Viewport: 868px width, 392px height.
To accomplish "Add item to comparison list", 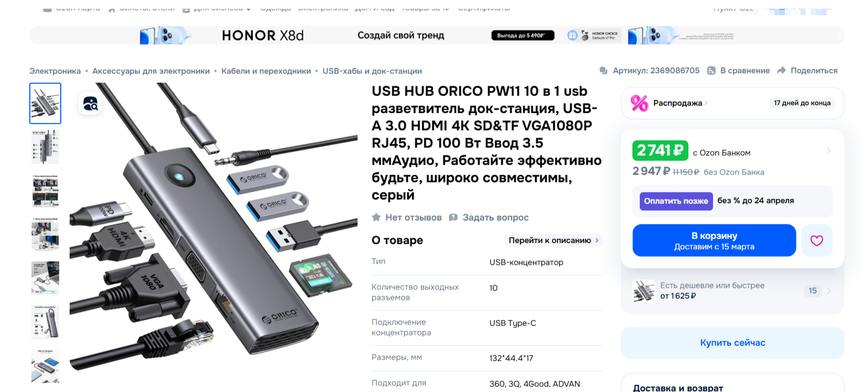I will pos(738,71).
